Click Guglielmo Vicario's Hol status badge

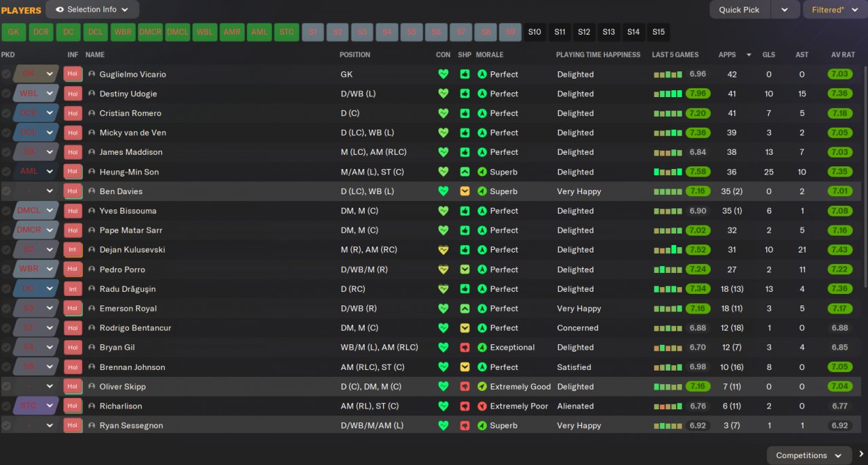73,74
